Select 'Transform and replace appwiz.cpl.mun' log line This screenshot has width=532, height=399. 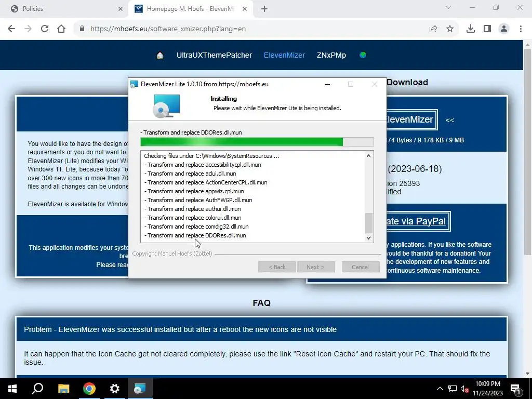tap(194, 191)
